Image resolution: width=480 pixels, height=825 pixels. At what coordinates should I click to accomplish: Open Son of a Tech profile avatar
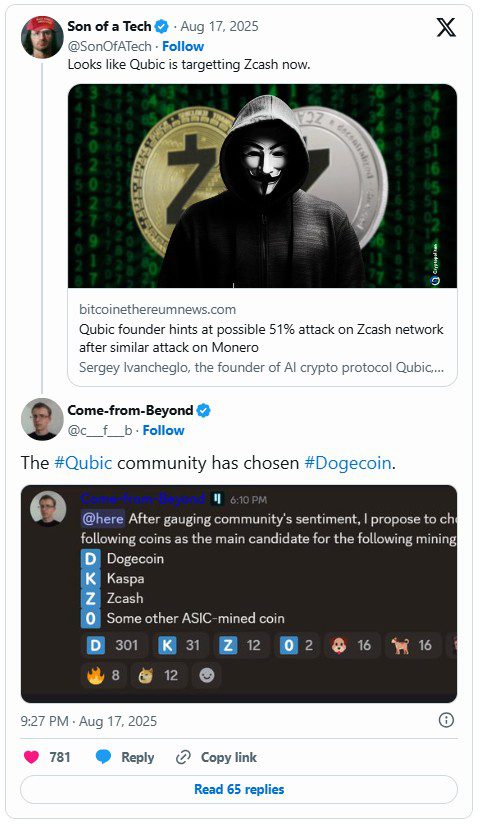[42, 37]
